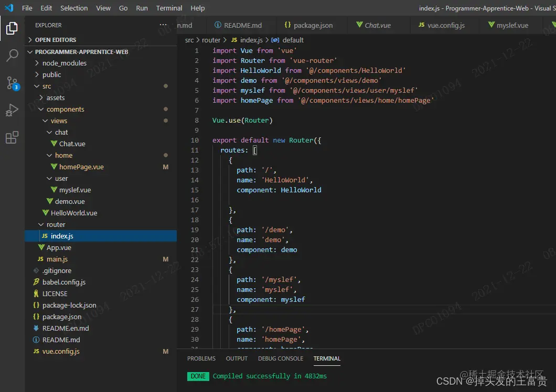
Task: Select the TERMINAL panel tab
Action: tap(327, 358)
